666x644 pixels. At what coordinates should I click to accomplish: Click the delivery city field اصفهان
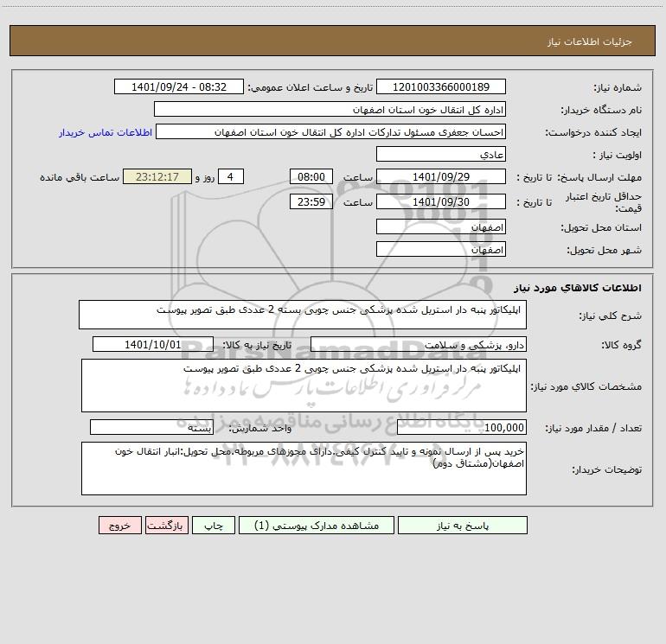(x=441, y=249)
